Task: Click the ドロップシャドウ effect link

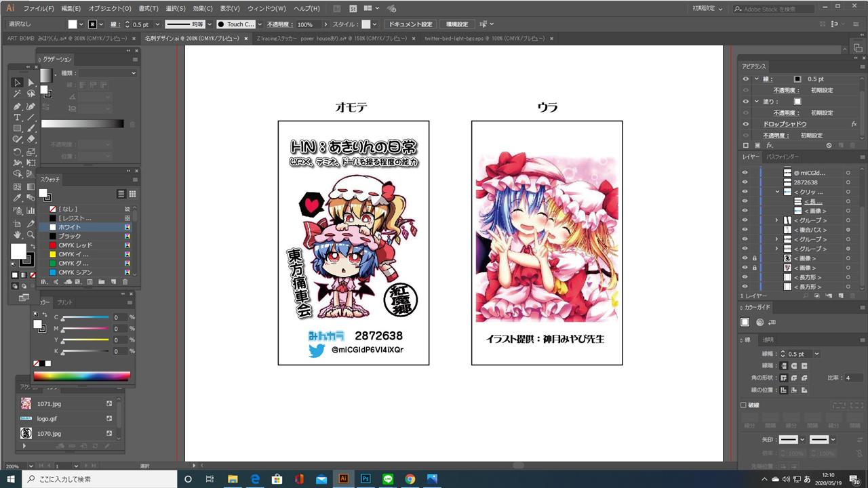Action: tap(785, 124)
